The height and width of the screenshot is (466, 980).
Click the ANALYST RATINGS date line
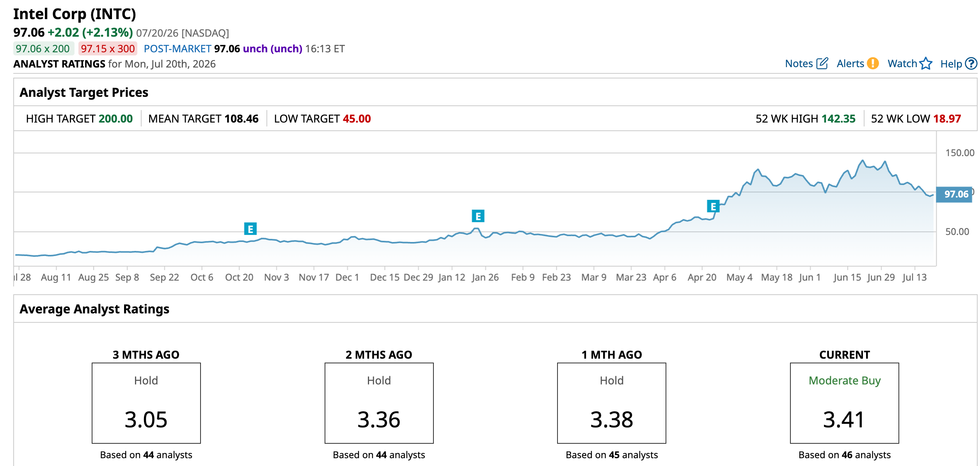coord(114,64)
